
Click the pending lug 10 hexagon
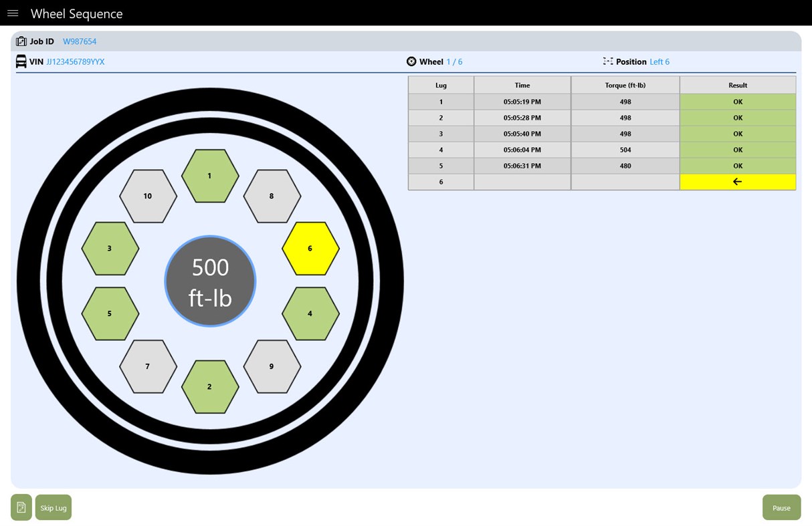[x=148, y=196]
